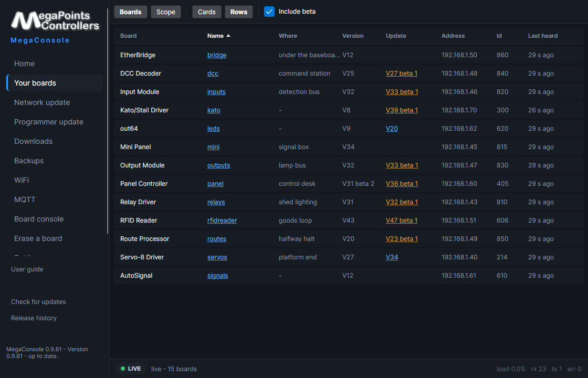Viewport: 588px width, 378px height.
Task: Select the 'rx 23' status entry
Action: 539,369
